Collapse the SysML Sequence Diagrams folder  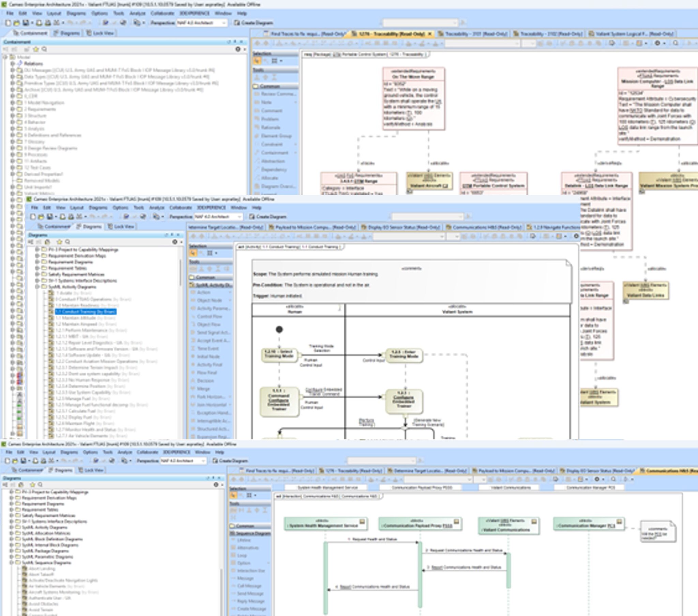(x=11, y=563)
